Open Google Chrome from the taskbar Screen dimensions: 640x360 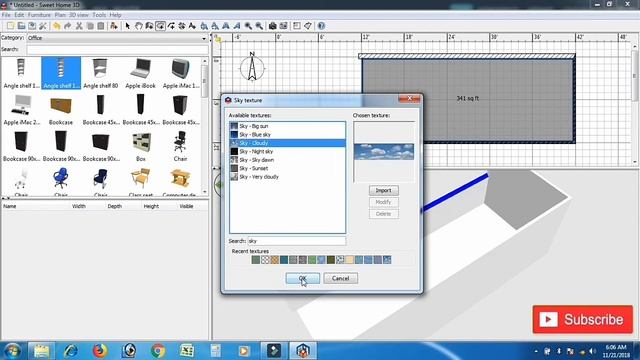(158, 351)
